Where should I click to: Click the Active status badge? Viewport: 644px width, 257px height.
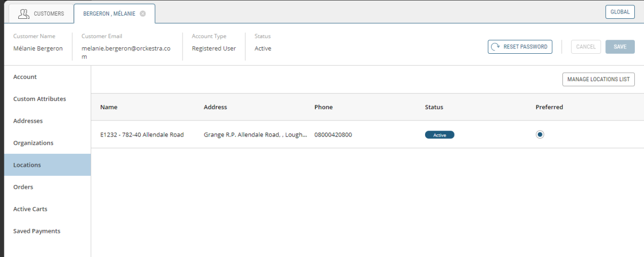pos(440,135)
